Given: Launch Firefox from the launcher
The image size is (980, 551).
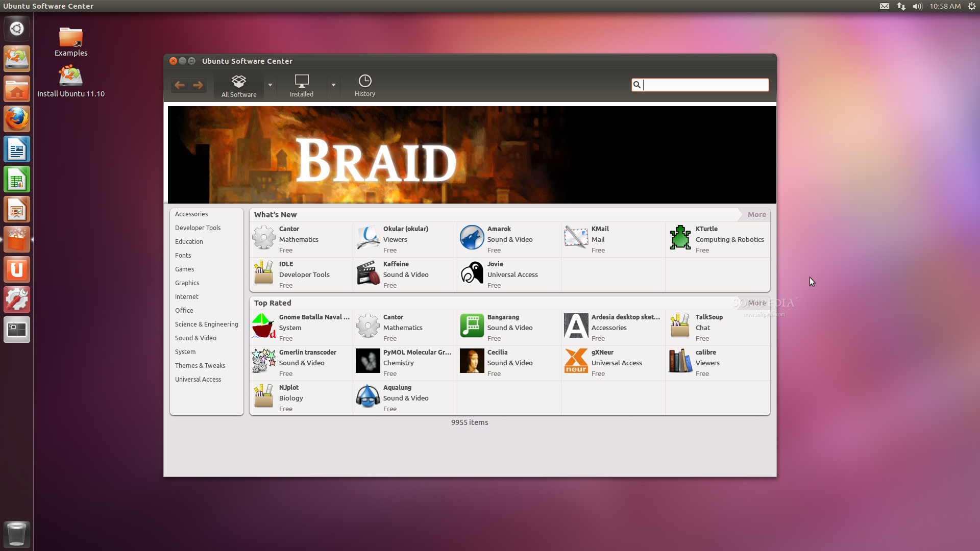Looking at the screenshot, I should (17, 119).
